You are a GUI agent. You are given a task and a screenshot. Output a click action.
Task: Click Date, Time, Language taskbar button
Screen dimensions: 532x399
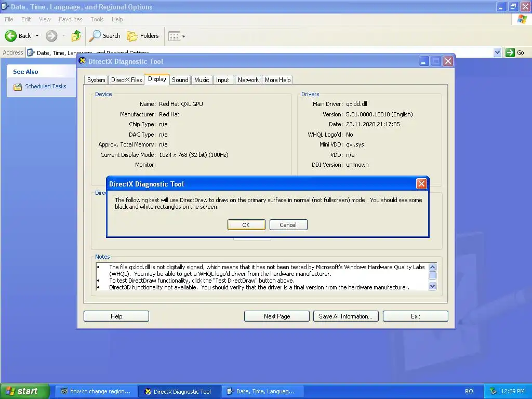(x=263, y=392)
